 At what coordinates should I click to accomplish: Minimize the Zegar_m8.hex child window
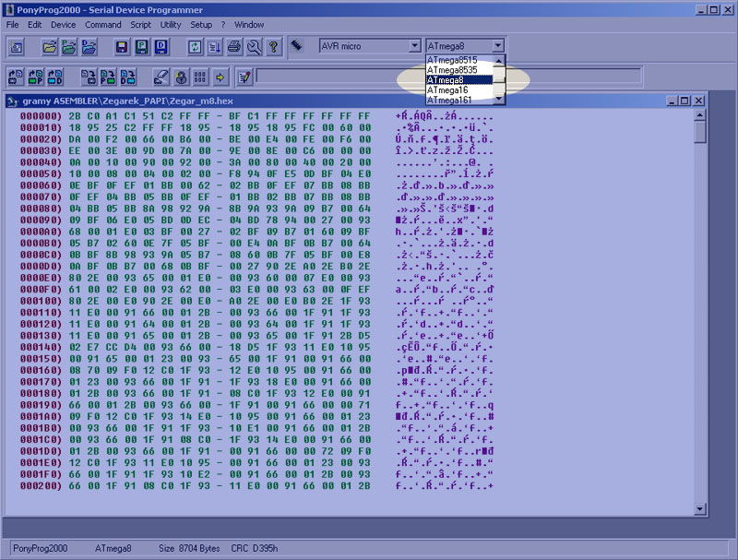click(673, 101)
